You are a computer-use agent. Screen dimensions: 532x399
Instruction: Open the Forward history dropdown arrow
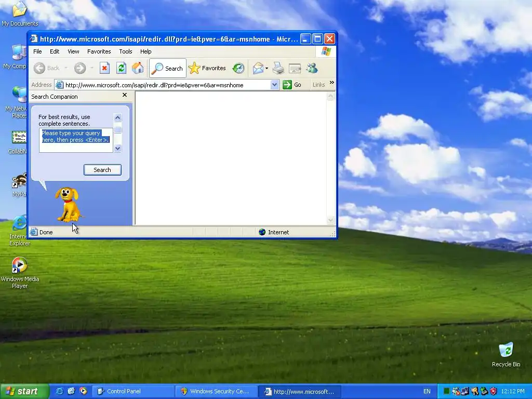click(92, 68)
